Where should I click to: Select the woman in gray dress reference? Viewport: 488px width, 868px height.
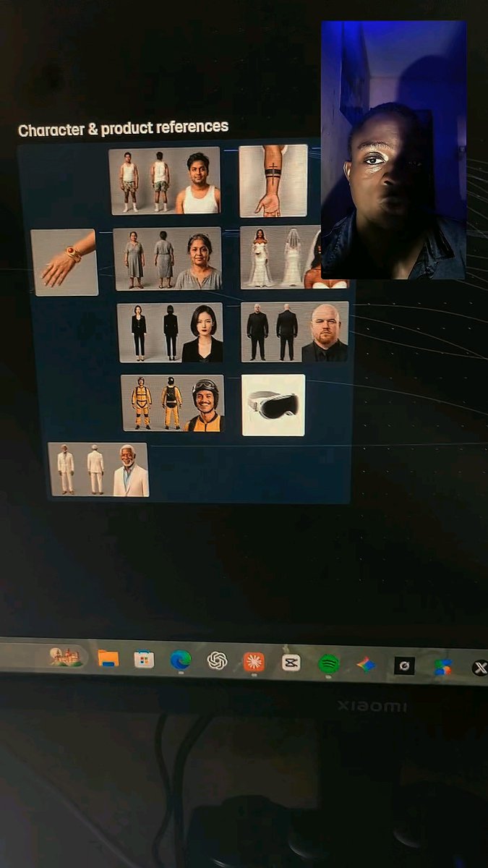click(168, 259)
